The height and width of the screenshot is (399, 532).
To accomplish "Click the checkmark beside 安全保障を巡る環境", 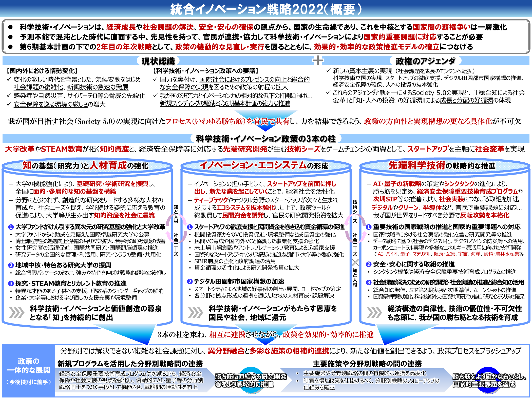I will pyautogui.click(x=9, y=104).
